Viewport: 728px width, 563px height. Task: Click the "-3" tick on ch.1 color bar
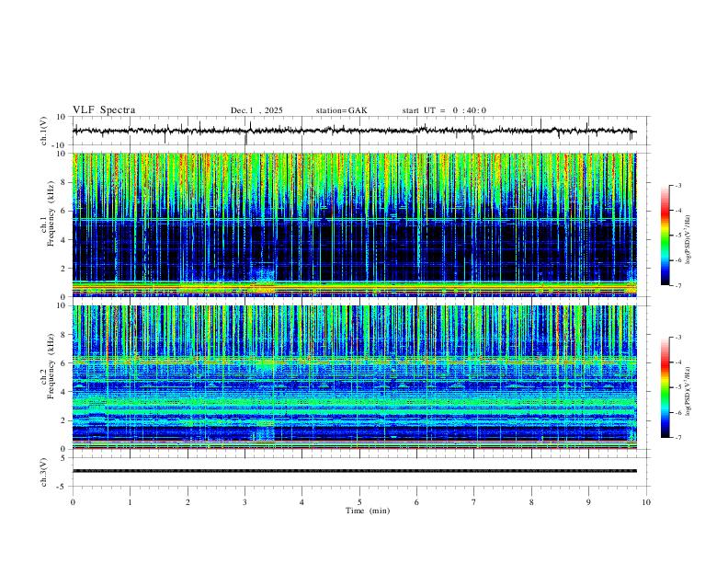677,185
